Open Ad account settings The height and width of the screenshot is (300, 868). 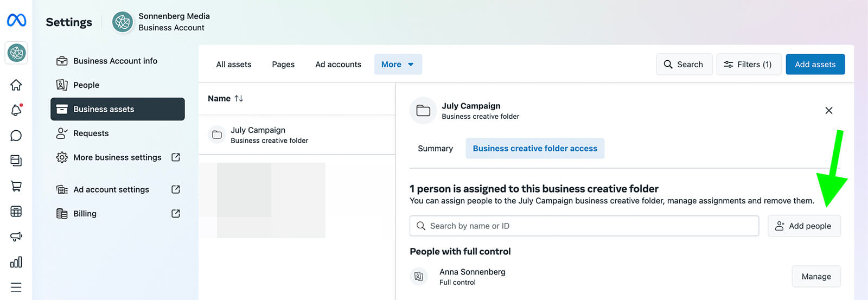(x=118, y=189)
